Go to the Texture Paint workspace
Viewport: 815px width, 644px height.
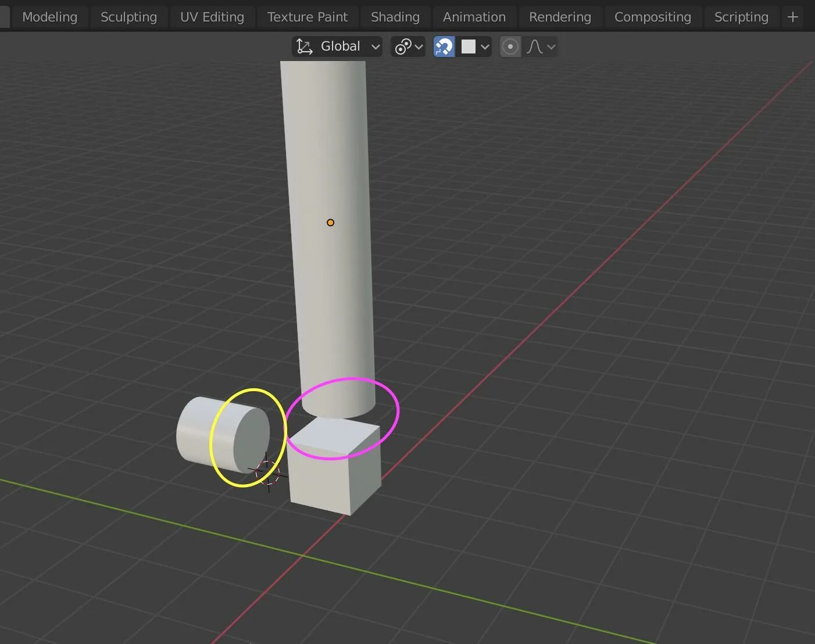tap(308, 17)
